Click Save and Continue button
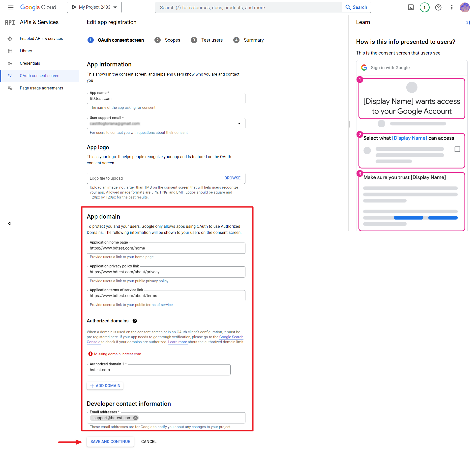The image size is (476, 454). 110,442
